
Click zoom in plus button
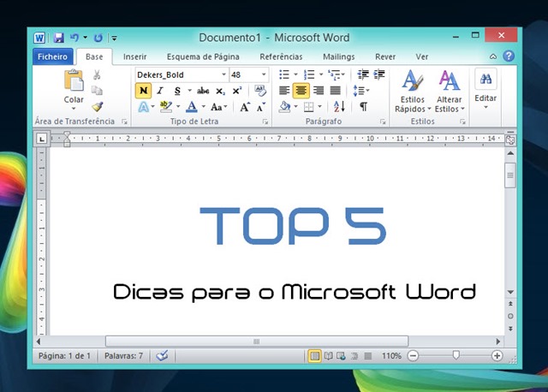click(497, 356)
